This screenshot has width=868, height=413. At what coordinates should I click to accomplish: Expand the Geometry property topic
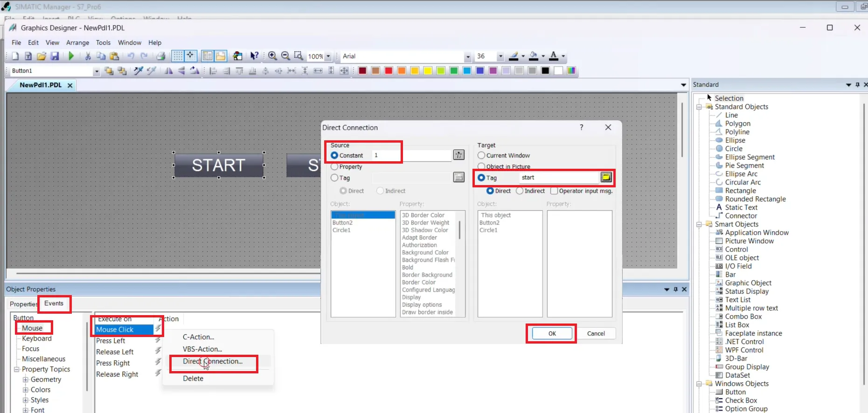tap(26, 379)
